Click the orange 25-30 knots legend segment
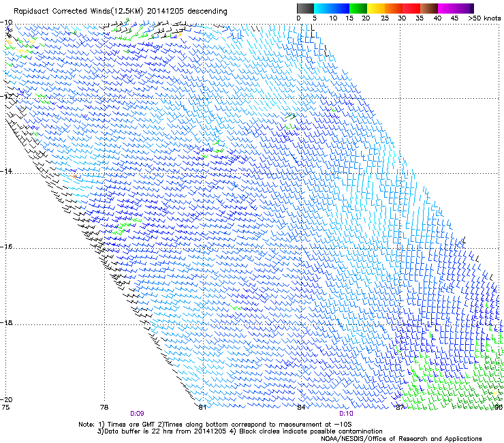Screen dimensions: 504x443 click(394, 8)
